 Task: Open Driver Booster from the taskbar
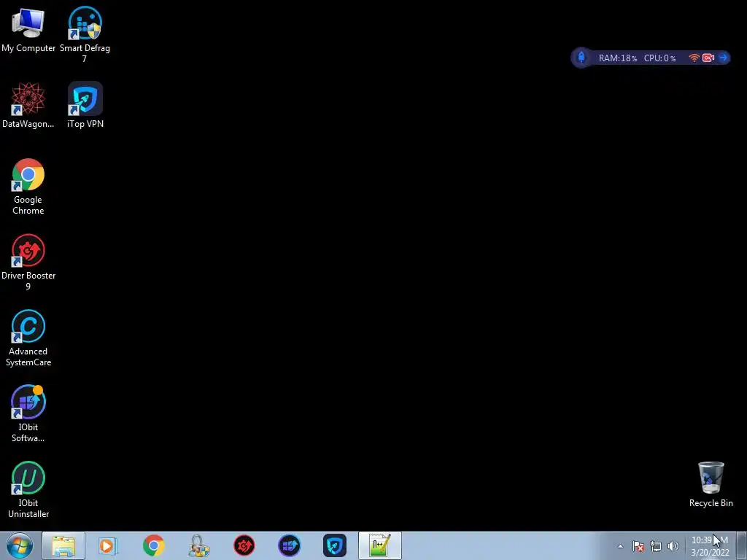tap(244, 545)
